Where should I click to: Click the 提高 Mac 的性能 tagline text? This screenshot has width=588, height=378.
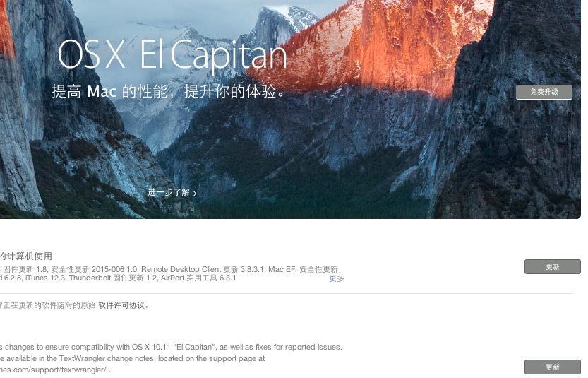[x=169, y=91]
